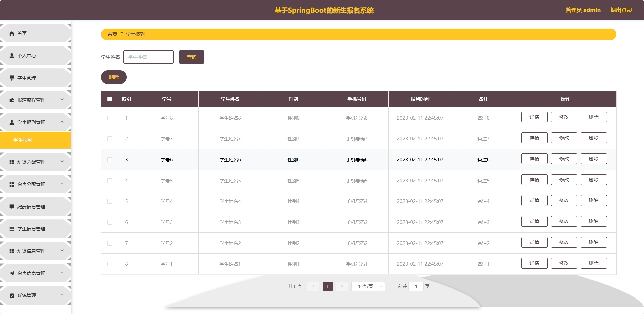
Task: Open 详情 for 学号5 row
Action: pyautogui.click(x=535, y=180)
